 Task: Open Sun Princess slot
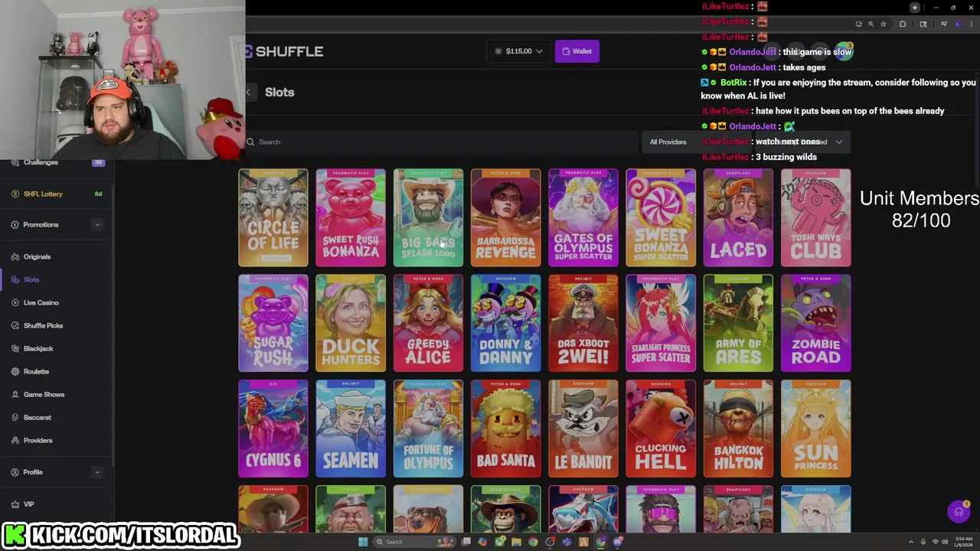(815, 429)
